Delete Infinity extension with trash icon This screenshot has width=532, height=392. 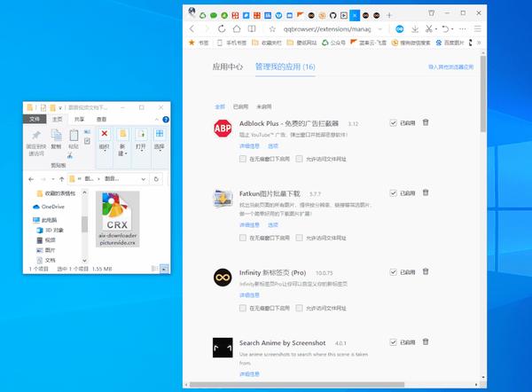click(426, 271)
